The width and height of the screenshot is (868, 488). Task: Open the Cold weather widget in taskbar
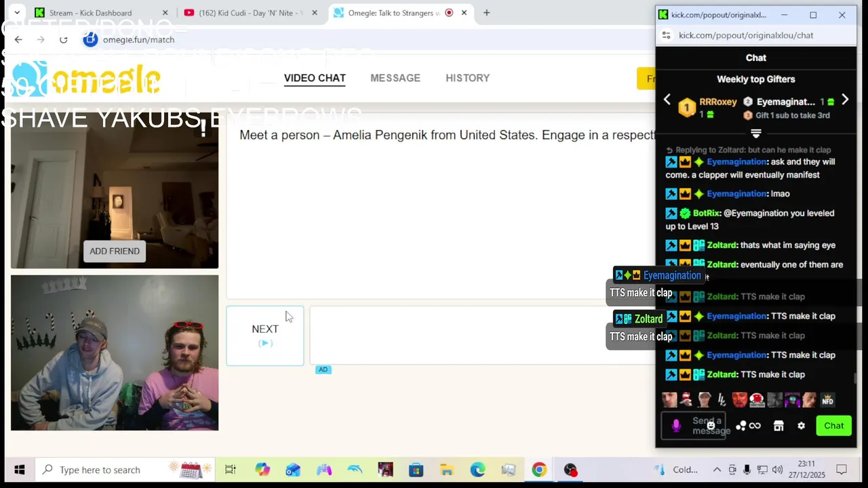(x=677, y=470)
